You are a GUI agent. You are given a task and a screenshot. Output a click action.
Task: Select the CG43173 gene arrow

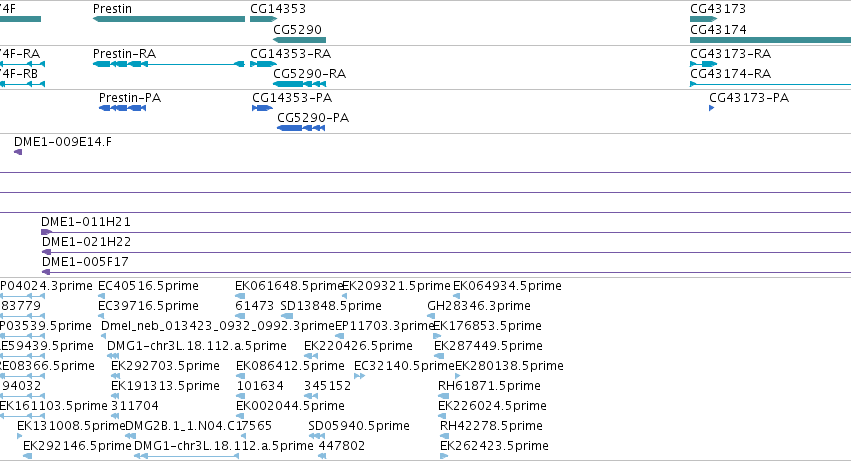[x=703, y=19]
